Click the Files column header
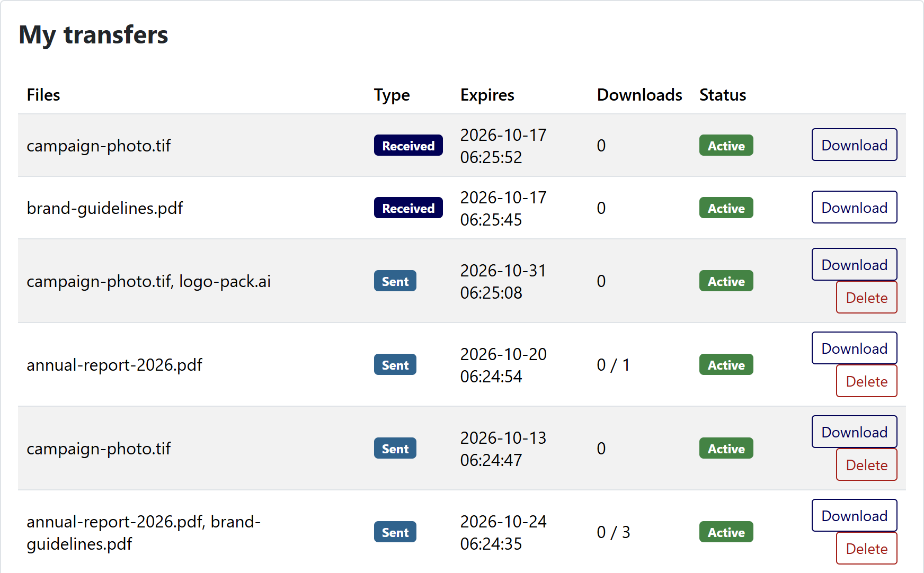The height and width of the screenshot is (573, 924). pyautogui.click(x=43, y=95)
